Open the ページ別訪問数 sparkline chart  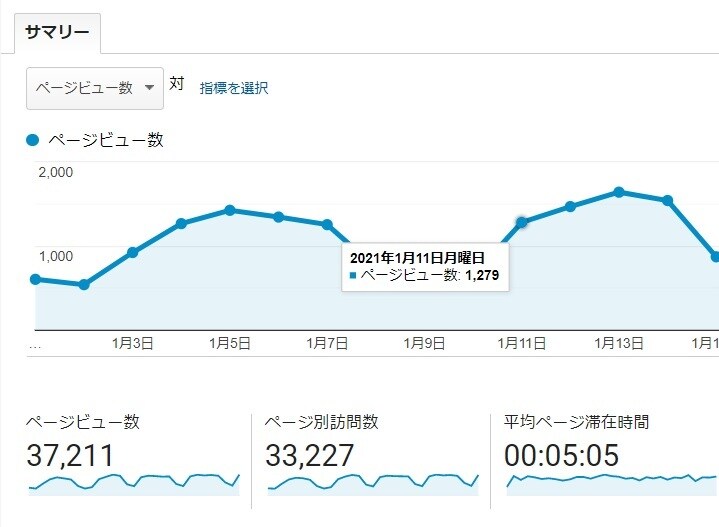(373, 484)
